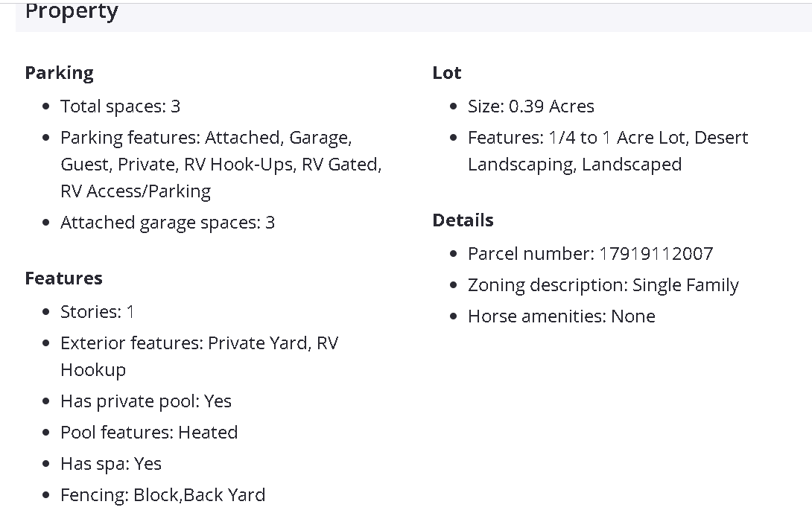Click the parcel number 17919112007
Viewport: 812px width, 516px height.
pyautogui.click(x=656, y=254)
